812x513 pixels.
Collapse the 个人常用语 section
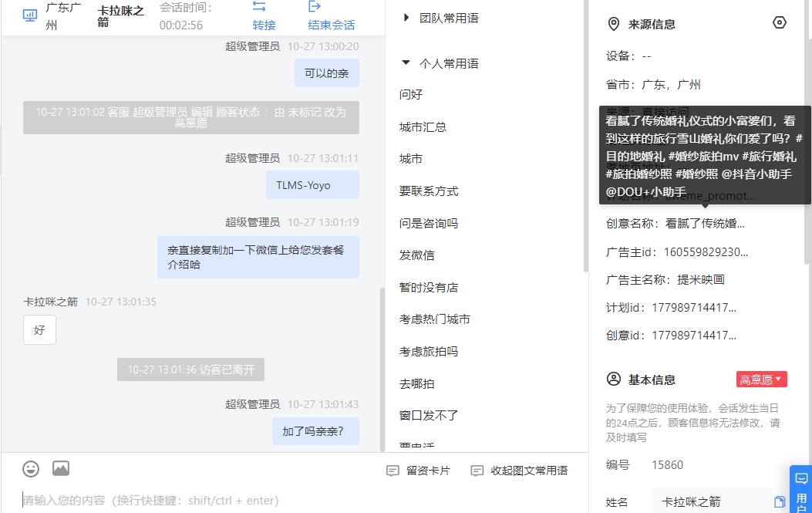[442, 63]
